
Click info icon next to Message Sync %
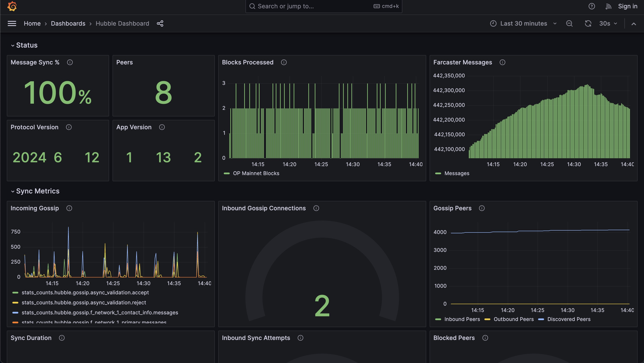point(70,62)
